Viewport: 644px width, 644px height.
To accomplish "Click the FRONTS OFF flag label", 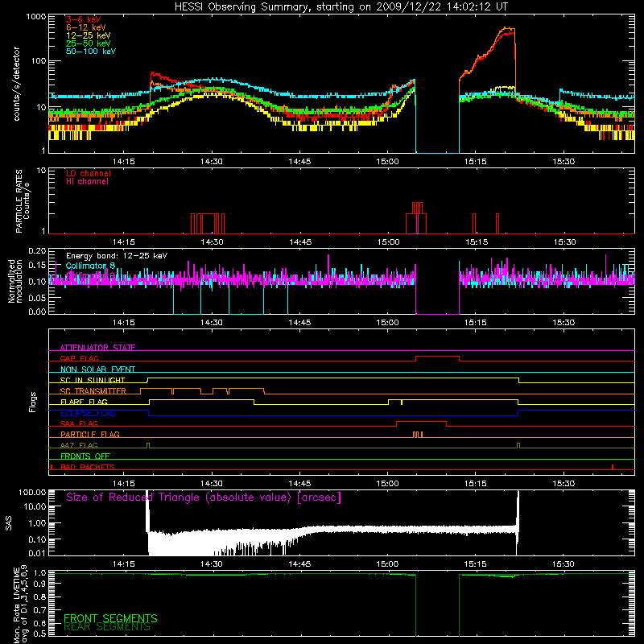I will [x=85, y=456].
